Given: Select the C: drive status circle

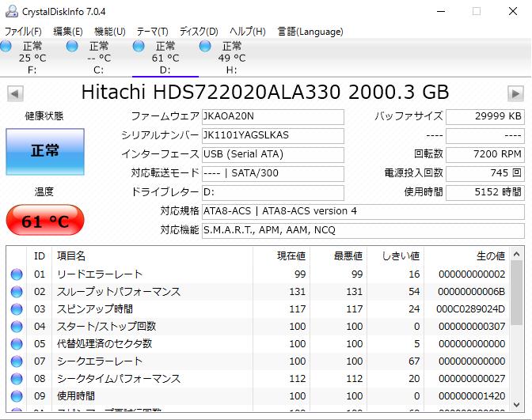Looking at the screenshot, I should (x=72, y=46).
